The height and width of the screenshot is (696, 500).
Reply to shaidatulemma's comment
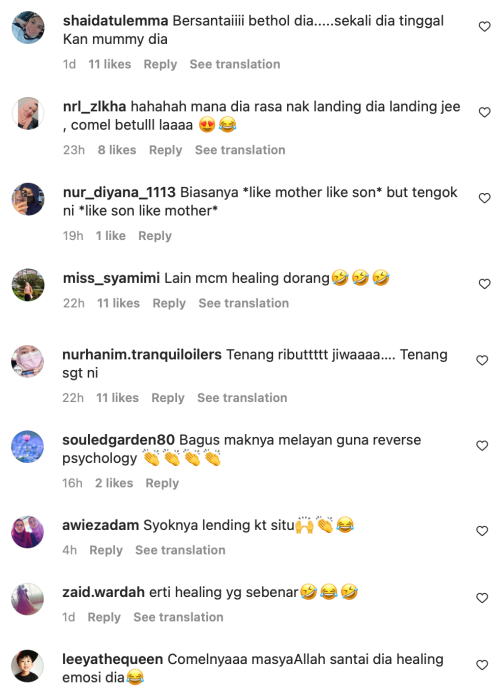point(160,64)
